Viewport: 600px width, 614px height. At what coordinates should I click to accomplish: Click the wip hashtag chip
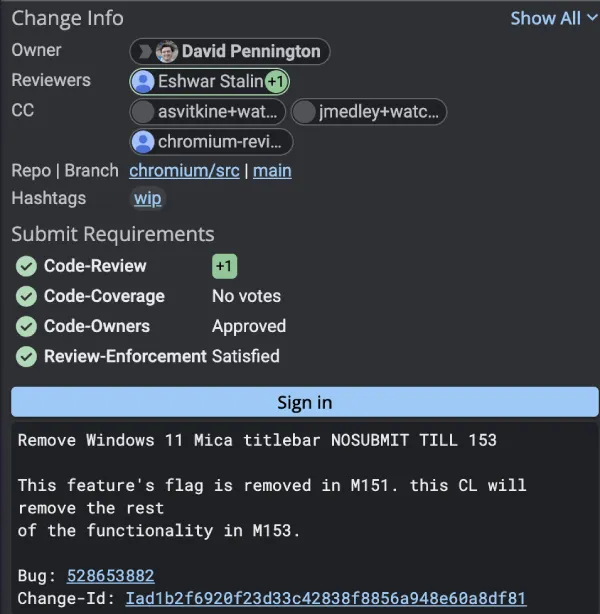(148, 199)
